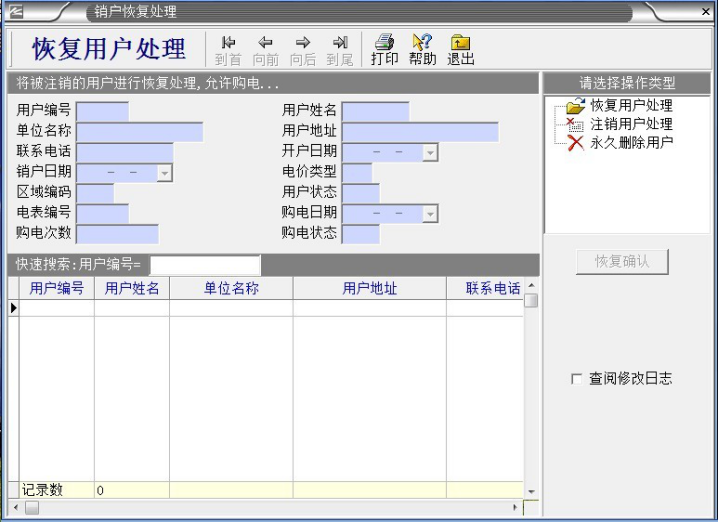Select 恢复用户处理 in operation type tree
This screenshot has height=523, width=719.
tap(630, 105)
